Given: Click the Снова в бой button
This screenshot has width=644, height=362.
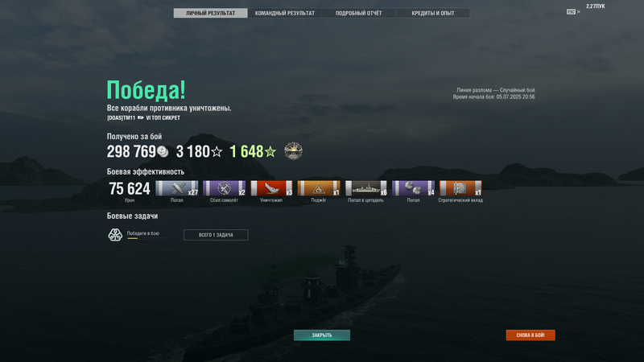Looking at the screenshot, I should click(x=530, y=335).
